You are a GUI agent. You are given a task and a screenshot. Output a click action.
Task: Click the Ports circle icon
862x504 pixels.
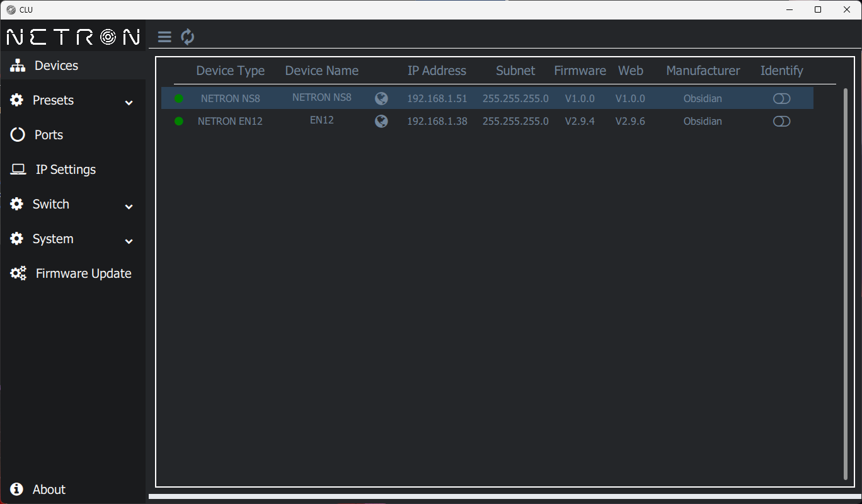coord(18,135)
